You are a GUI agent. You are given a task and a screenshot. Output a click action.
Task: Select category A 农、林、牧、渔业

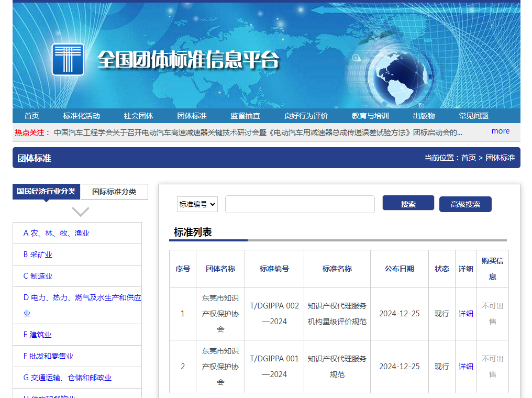56,233
